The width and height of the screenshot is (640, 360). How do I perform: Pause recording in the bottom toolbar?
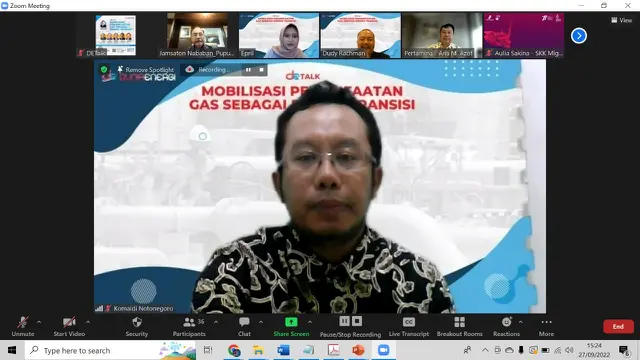tap(344, 321)
